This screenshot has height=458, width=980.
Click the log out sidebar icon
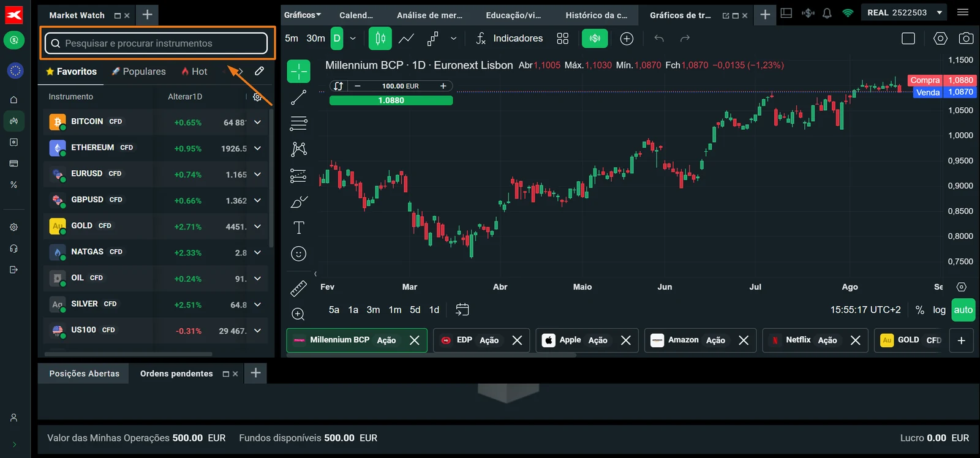14,269
